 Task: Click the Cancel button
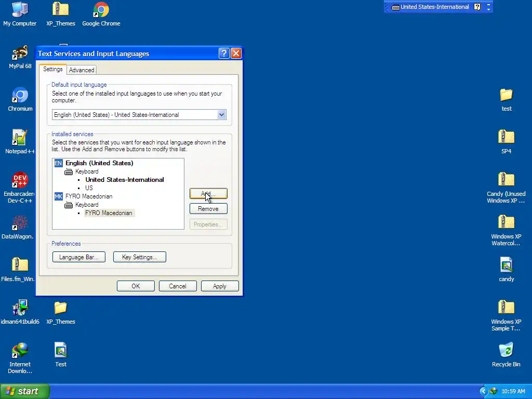pyautogui.click(x=178, y=286)
